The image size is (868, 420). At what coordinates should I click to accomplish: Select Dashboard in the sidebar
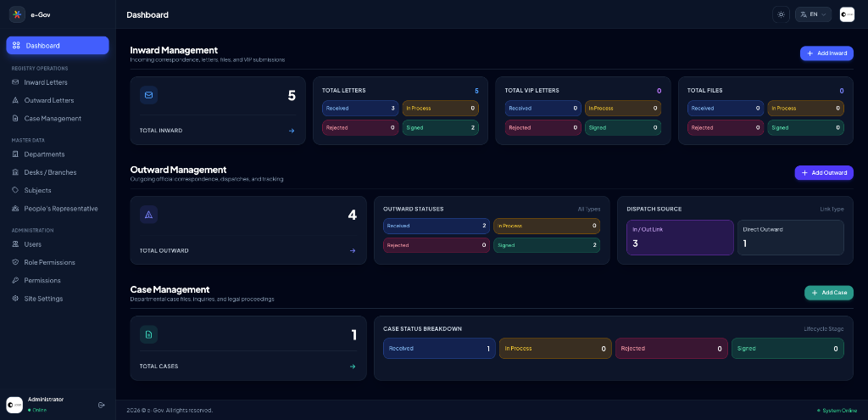pyautogui.click(x=58, y=46)
